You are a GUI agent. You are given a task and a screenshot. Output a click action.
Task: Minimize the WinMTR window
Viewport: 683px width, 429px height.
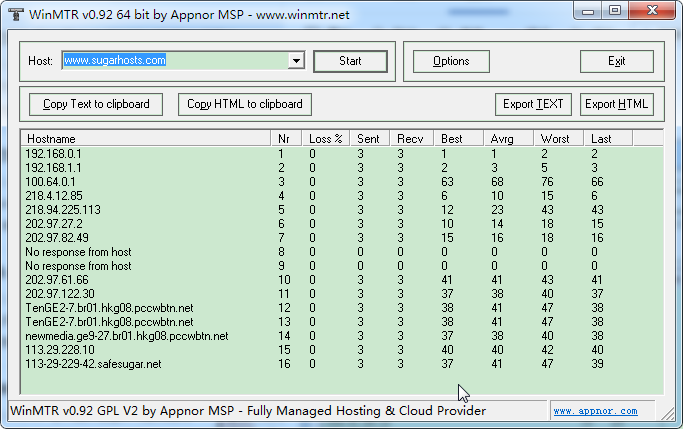coord(588,11)
